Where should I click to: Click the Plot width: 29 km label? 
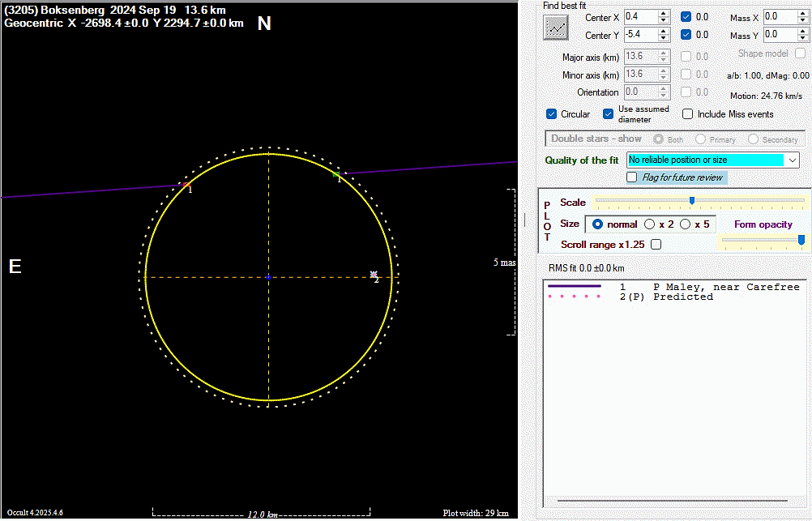(476, 513)
